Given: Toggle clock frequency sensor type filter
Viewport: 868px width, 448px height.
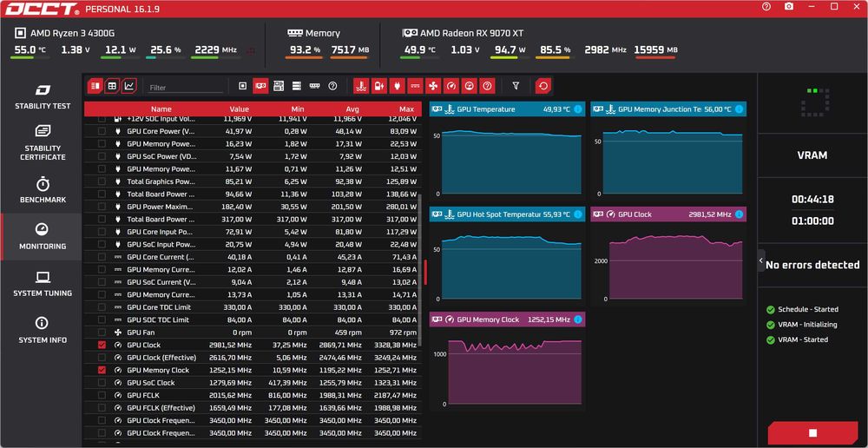Looking at the screenshot, I should [x=451, y=86].
